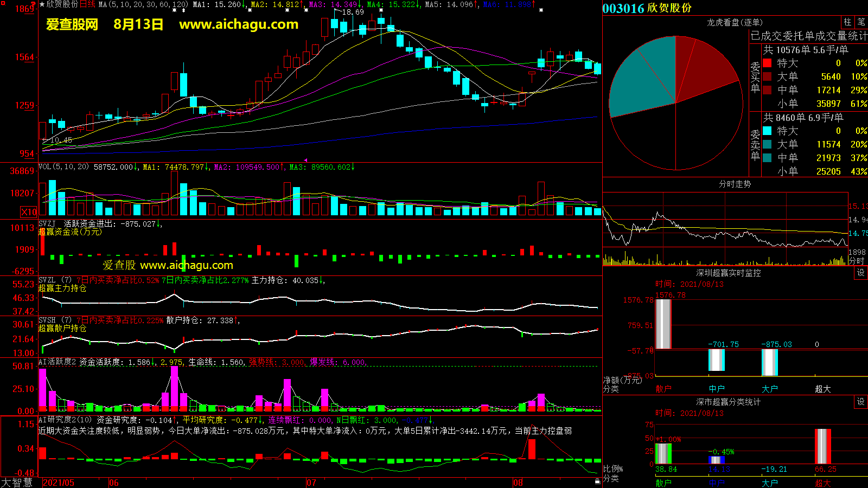The width and height of the screenshot is (868, 488).
Task: Click the 18.69 high price annotation
Action: [x=353, y=12]
